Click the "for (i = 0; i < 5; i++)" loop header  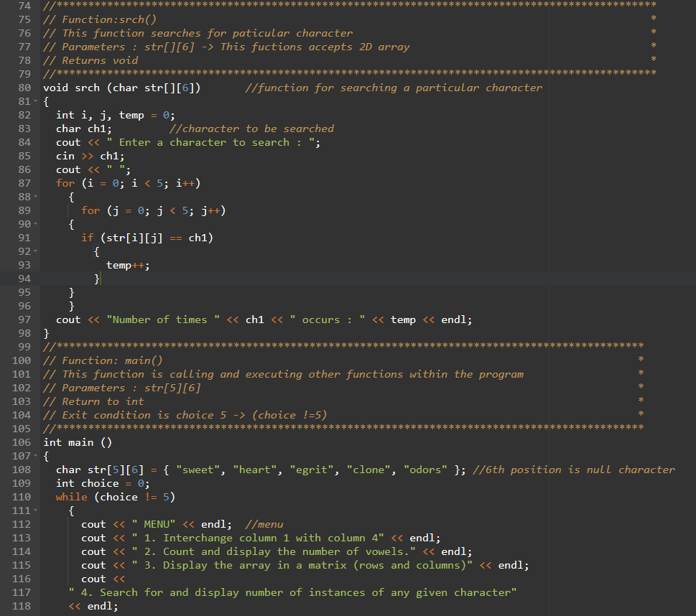click(129, 183)
